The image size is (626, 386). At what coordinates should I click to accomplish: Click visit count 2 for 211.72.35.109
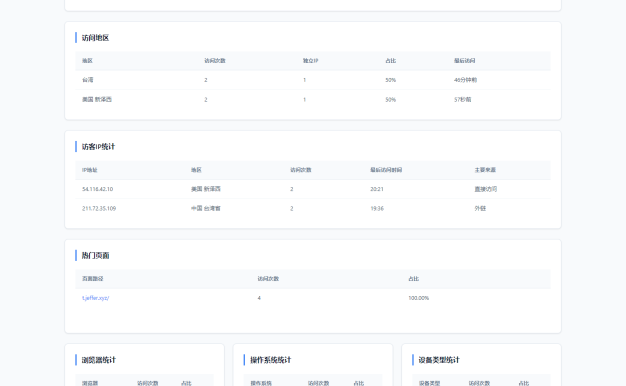[x=292, y=208]
